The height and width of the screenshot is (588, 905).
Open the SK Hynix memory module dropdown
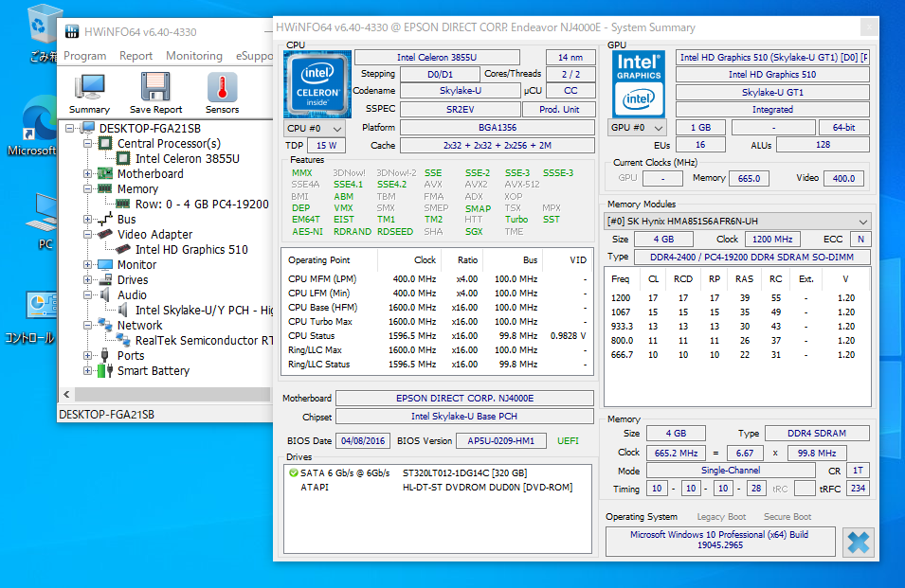737,221
